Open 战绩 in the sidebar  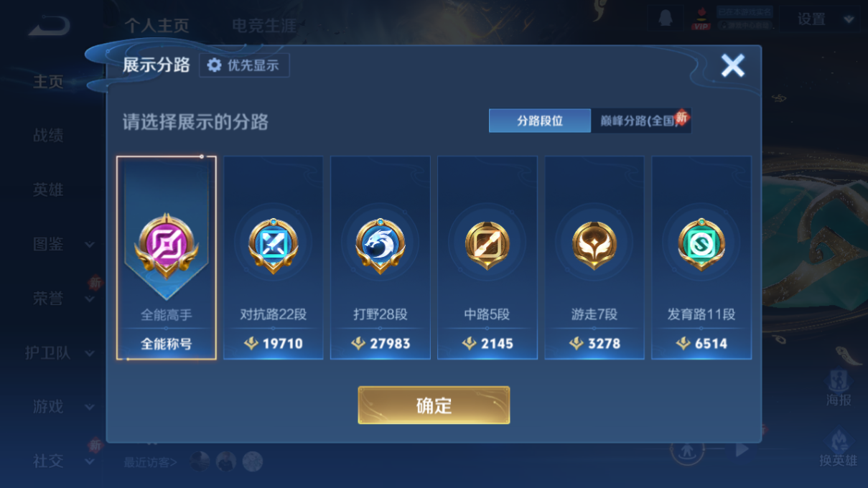click(48, 135)
